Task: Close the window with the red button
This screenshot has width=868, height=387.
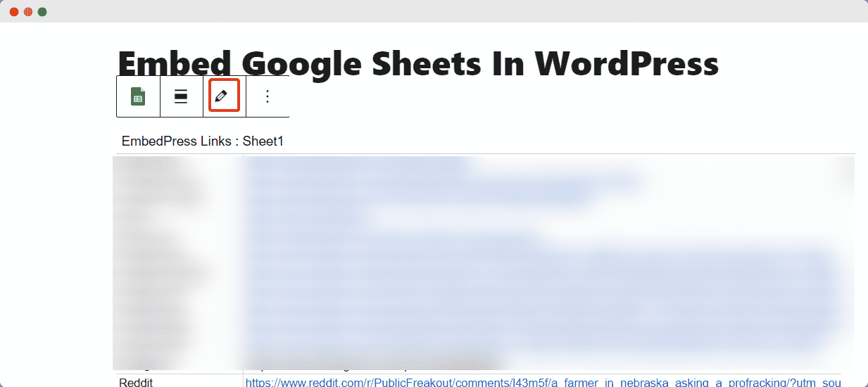Action: click(14, 12)
